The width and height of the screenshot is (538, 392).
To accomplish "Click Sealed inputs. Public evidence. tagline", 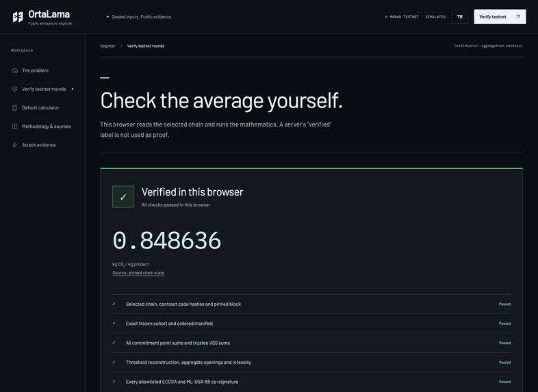I will [x=142, y=16].
